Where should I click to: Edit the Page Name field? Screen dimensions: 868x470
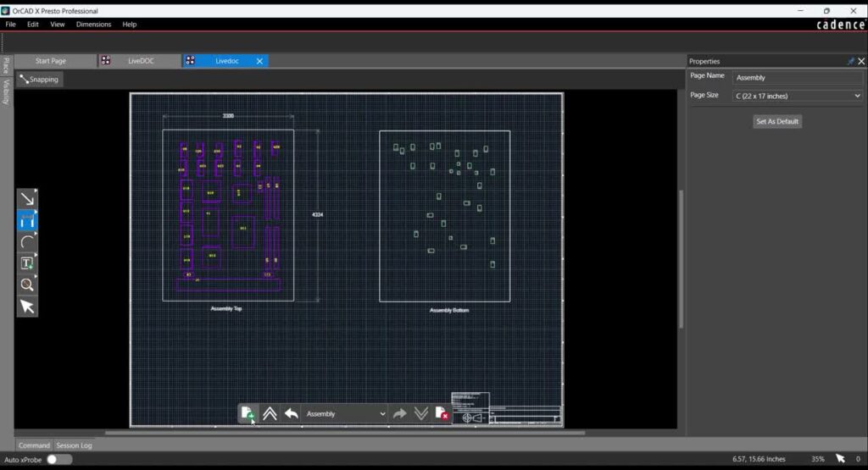[x=797, y=78]
